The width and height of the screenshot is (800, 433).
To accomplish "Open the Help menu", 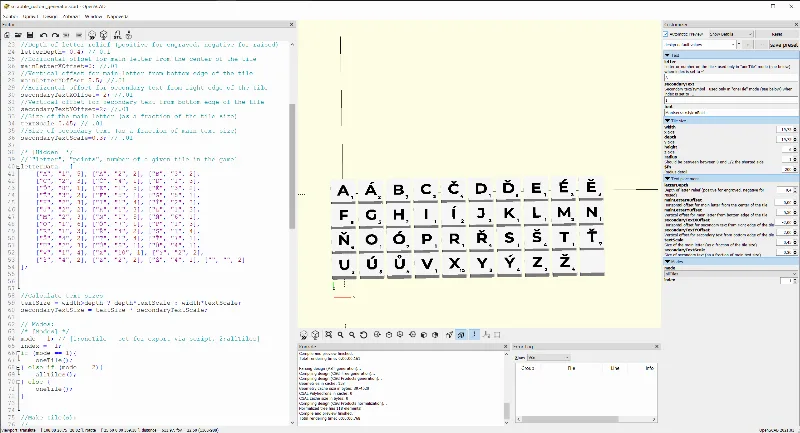I will pyautogui.click(x=117, y=17).
